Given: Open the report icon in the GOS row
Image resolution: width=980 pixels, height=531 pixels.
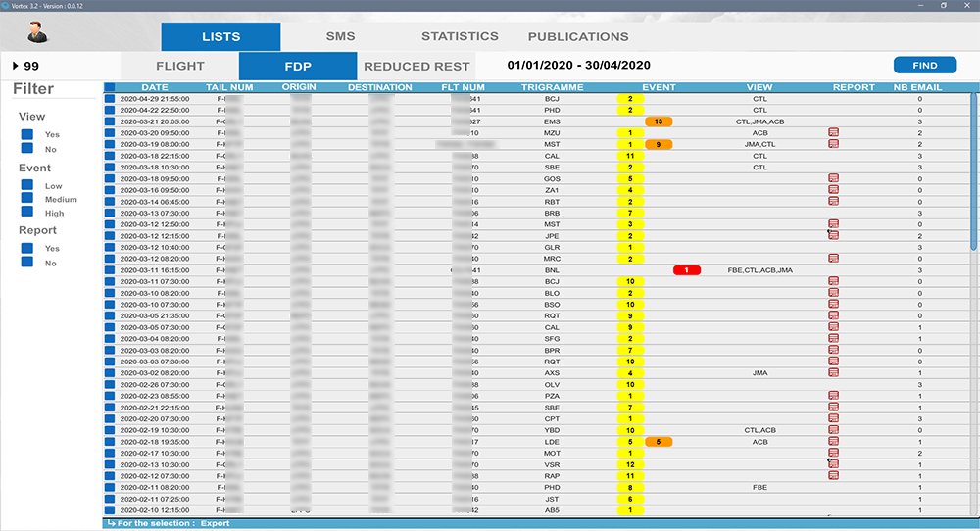Looking at the screenshot, I should [833, 178].
